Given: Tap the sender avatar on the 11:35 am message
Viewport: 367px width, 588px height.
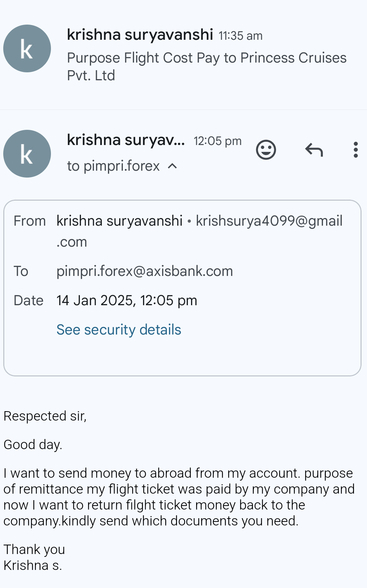Looking at the screenshot, I should 27,48.
